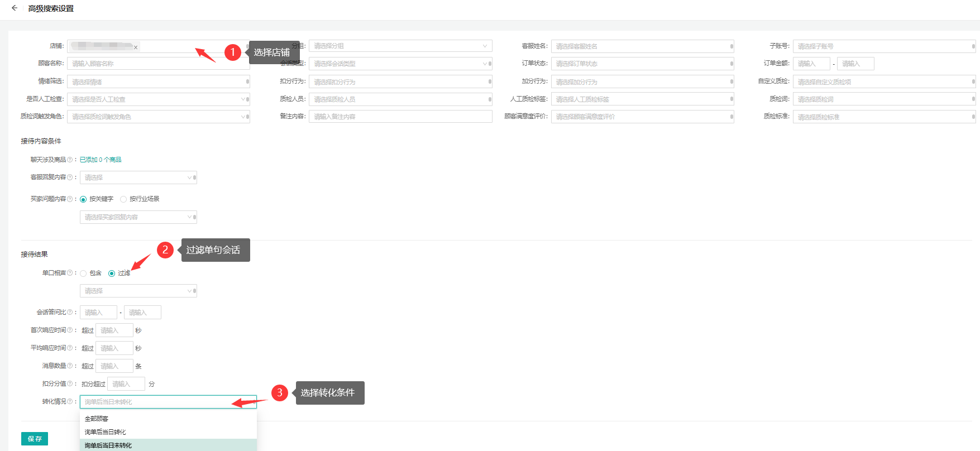The width and height of the screenshot is (980, 451).
Task: Open the 已添加 0 个商品 link
Action: (101, 160)
